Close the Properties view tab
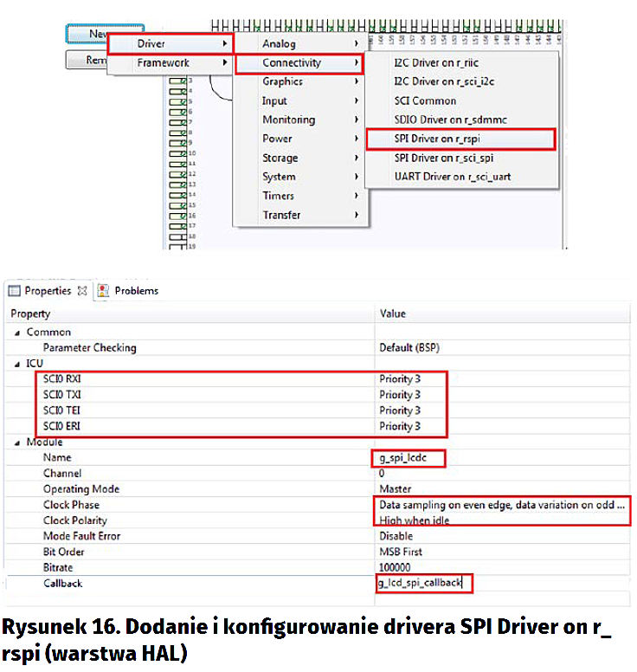 (83, 291)
